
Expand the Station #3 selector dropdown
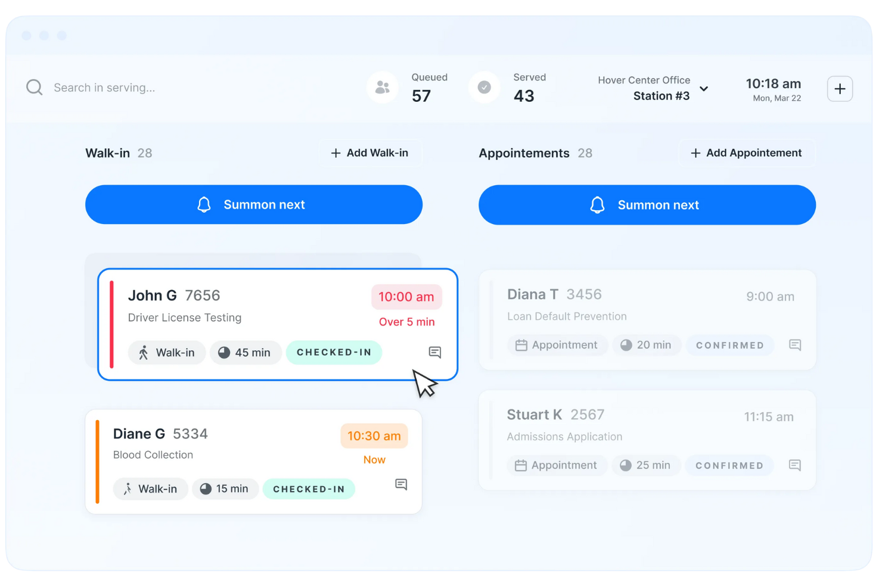660,95
